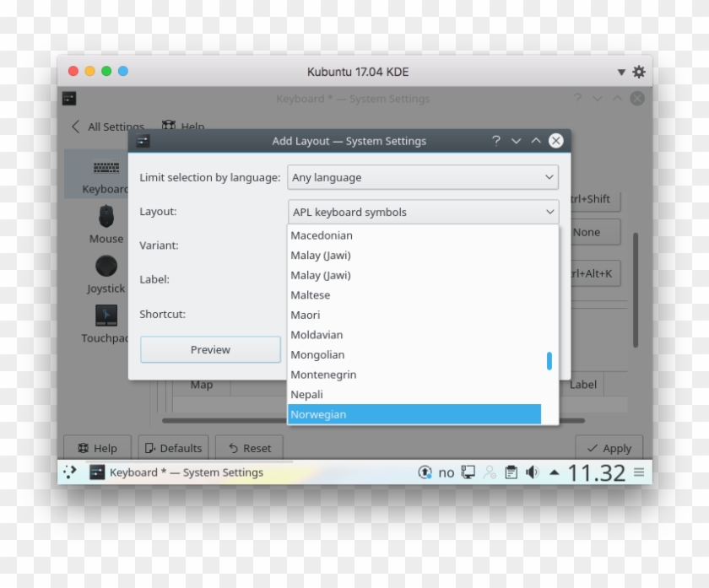Open the Help menu item

pyautogui.click(x=182, y=127)
